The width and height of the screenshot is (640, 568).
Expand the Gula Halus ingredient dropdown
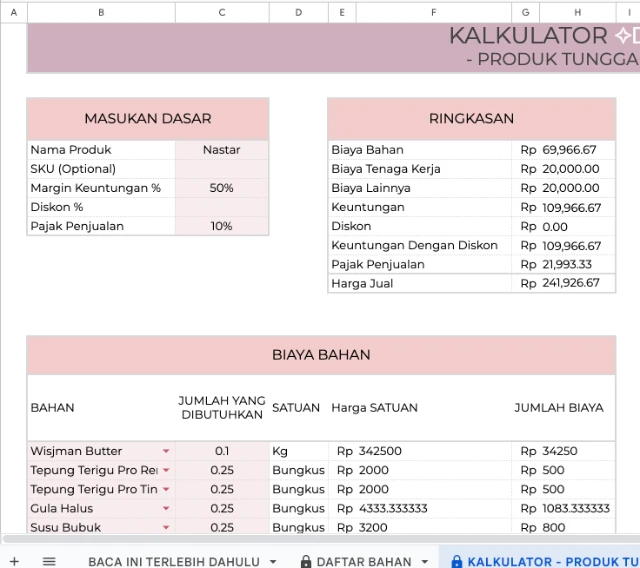tap(166, 509)
